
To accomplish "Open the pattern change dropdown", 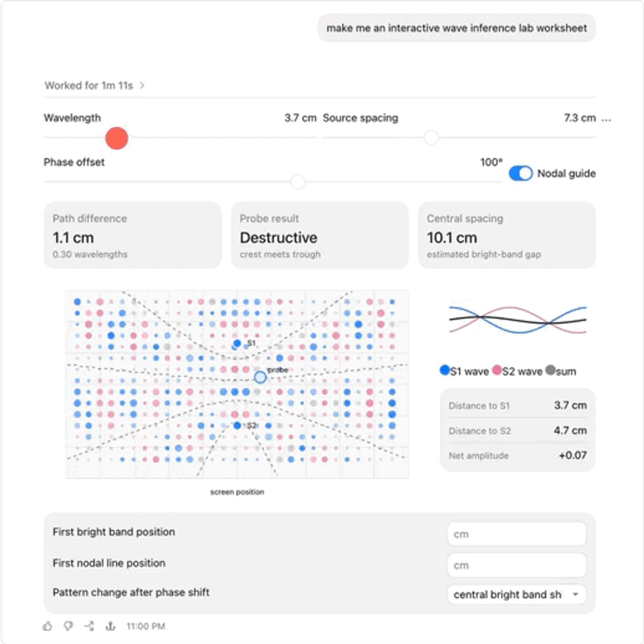I will tap(516, 595).
